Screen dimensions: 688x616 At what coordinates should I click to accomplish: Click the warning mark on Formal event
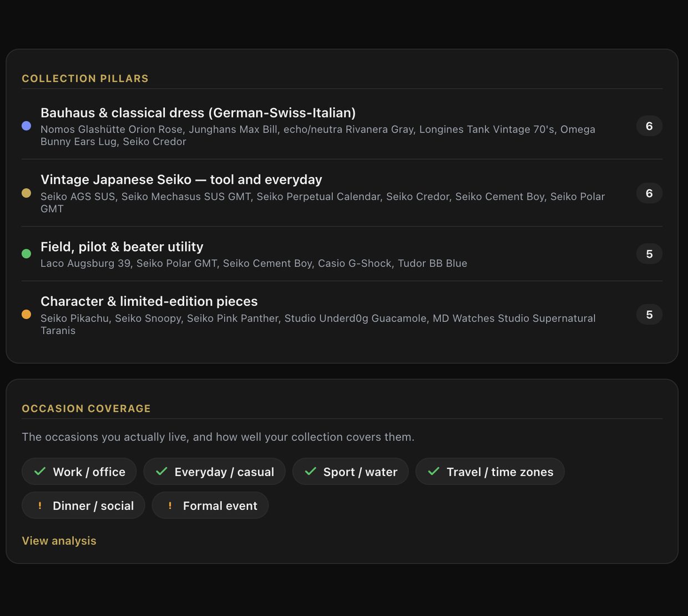(x=170, y=506)
